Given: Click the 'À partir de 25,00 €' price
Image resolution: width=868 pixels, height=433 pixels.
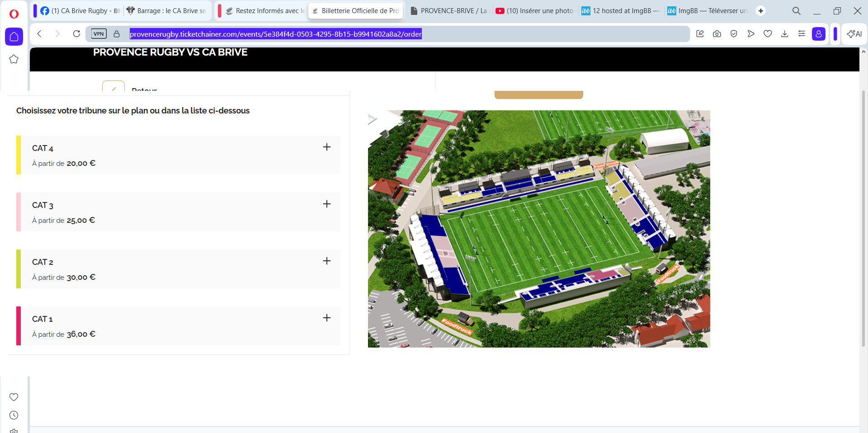Looking at the screenshot, I should [x=64, y=221].
